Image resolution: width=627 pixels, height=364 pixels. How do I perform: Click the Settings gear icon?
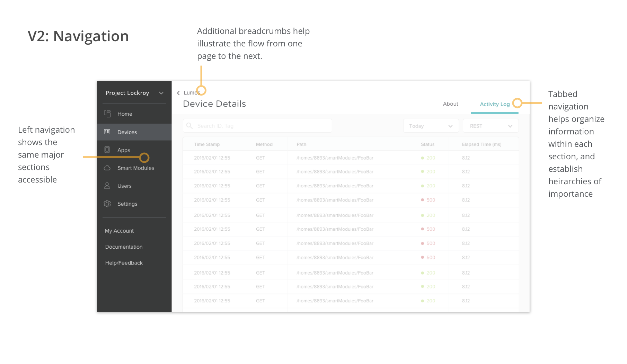tap(107, 204)
